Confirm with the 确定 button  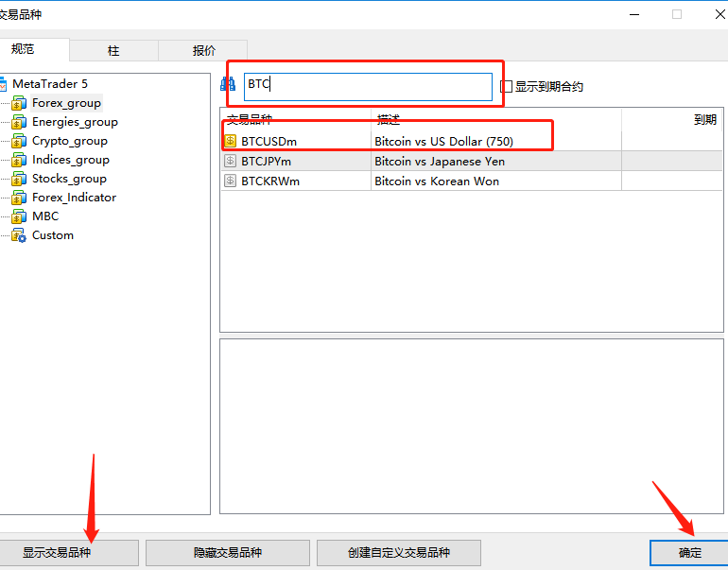click(689, 552)
